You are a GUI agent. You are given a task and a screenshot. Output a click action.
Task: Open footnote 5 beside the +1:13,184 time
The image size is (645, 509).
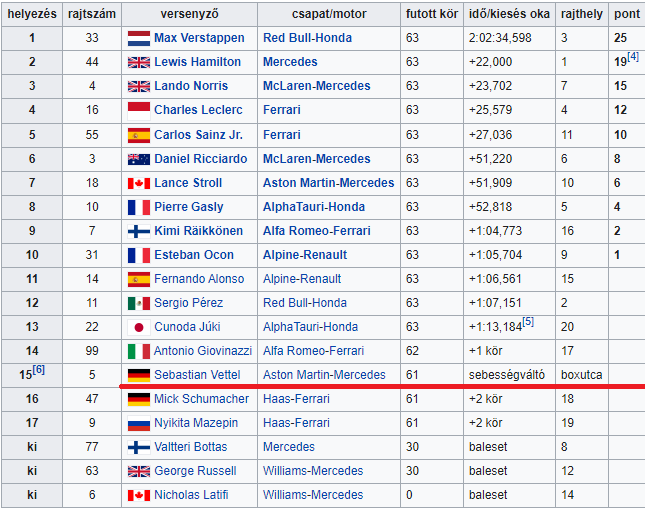coord(528,323)
